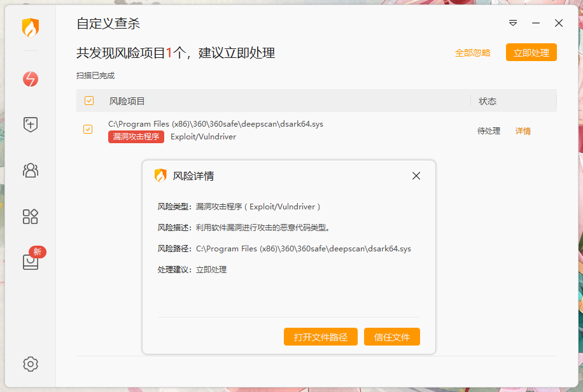Click the 风险路径 line in the details dialog

click(x=284, y=248)
